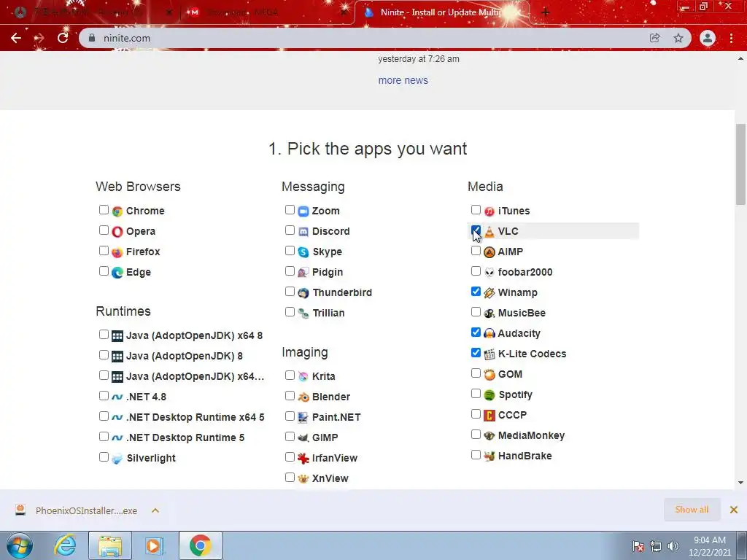Click the Paint.NET label
The height and width of the screenshot is (560, 747).
pyautogui.click(x=336, y=417)
